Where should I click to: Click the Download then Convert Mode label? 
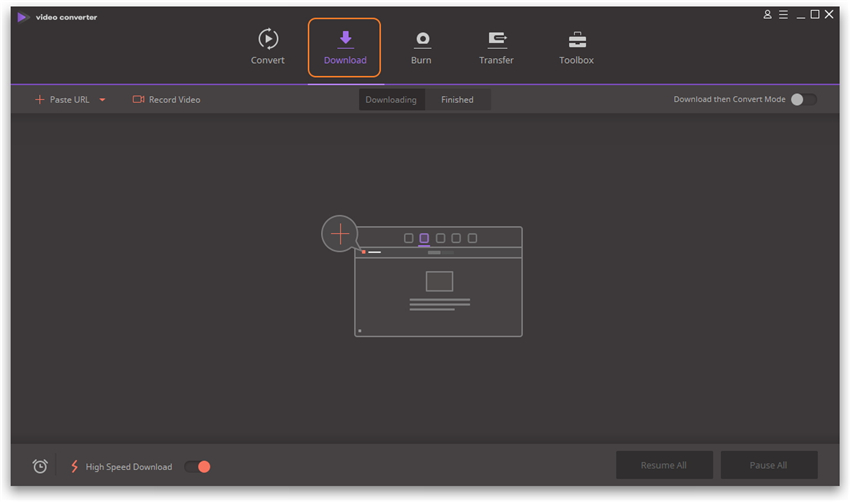(x=729, y=99)
